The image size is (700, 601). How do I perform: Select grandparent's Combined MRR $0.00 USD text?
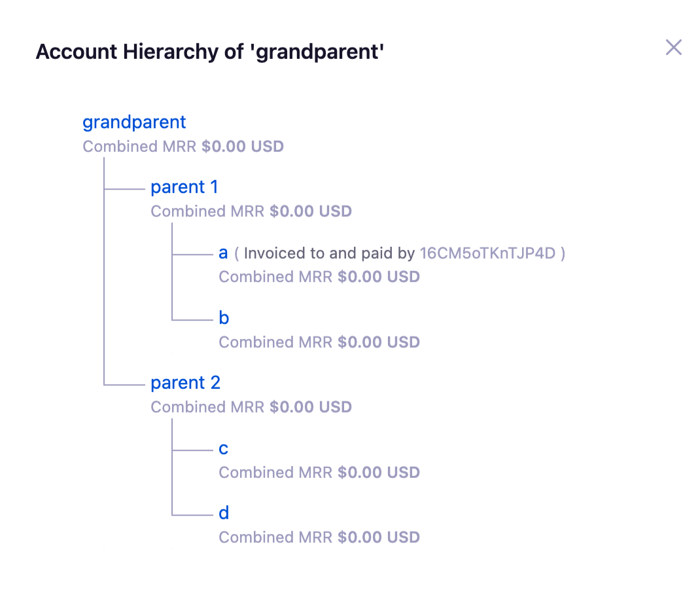tap(183, 147)
